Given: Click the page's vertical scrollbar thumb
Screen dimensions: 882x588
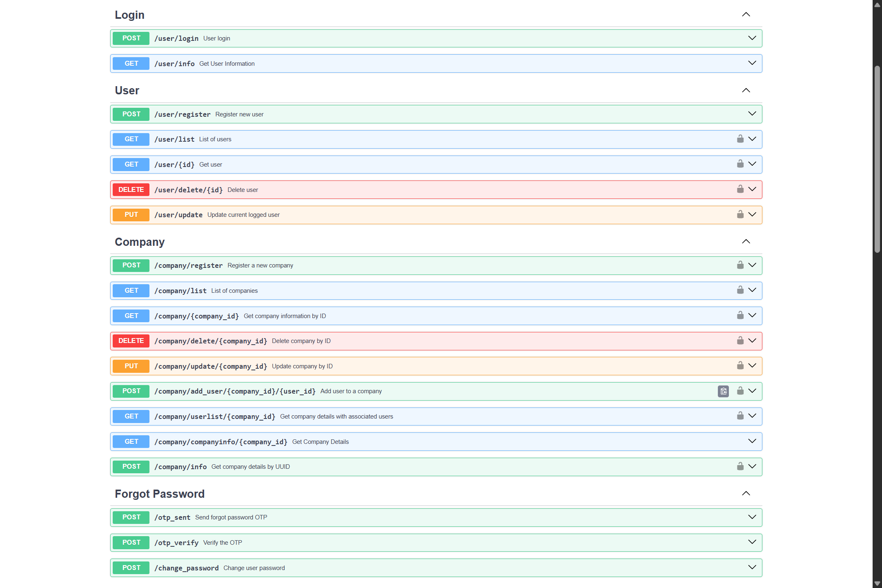Looking at the screenshot, I should click(877, 159).
